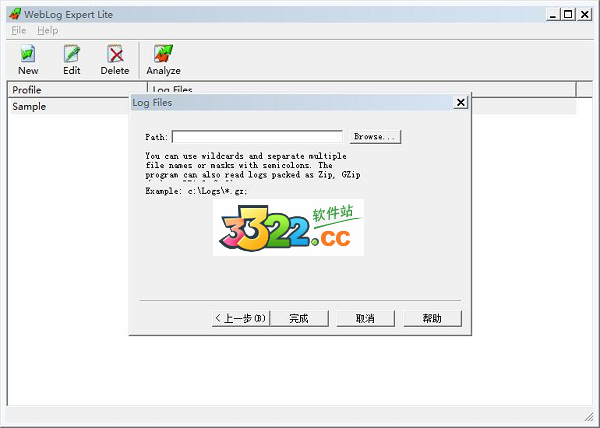This screenshot has height=428, width=600.
Task: Select the Sample profile row
Action: tap(71, 107)
